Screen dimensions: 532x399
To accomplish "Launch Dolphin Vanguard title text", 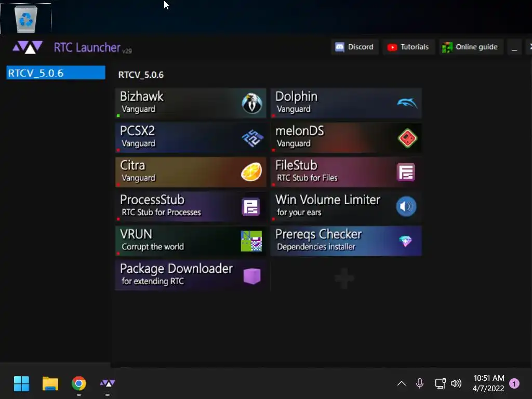I will tap(297, 96).
